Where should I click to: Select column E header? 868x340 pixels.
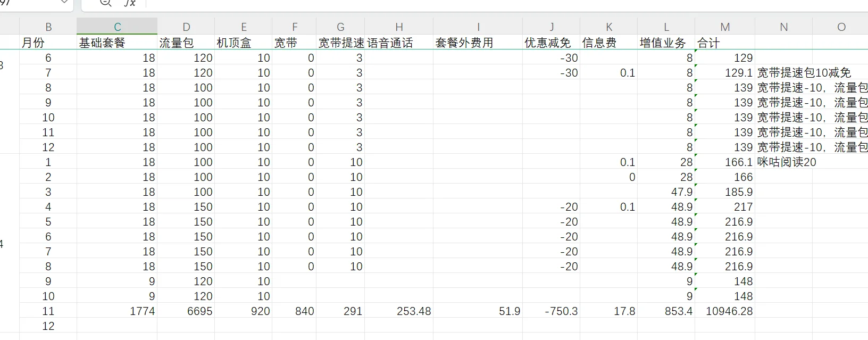click(244, 27)
